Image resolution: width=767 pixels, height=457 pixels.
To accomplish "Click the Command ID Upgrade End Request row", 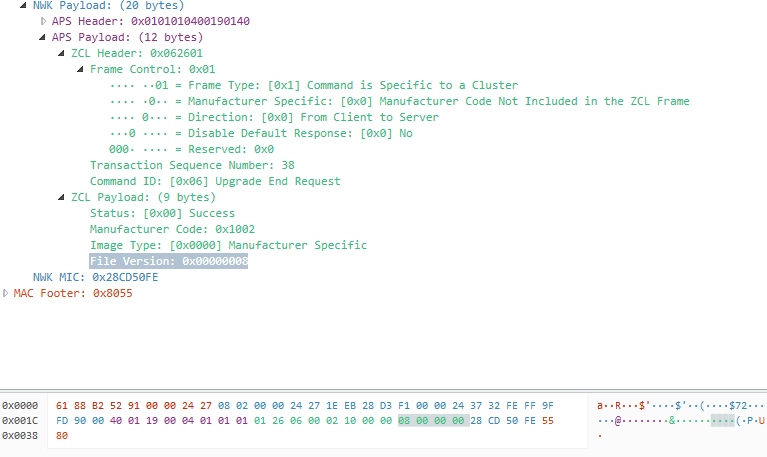I will 215,181.
